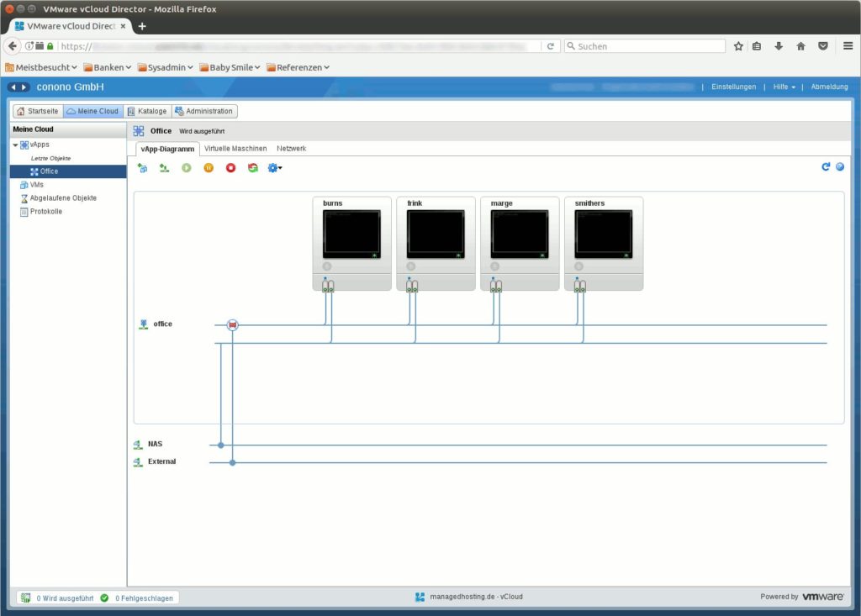Open the Referenzen bookmarks folder
The width and height of the screenshot is (861, 616).
298,67
